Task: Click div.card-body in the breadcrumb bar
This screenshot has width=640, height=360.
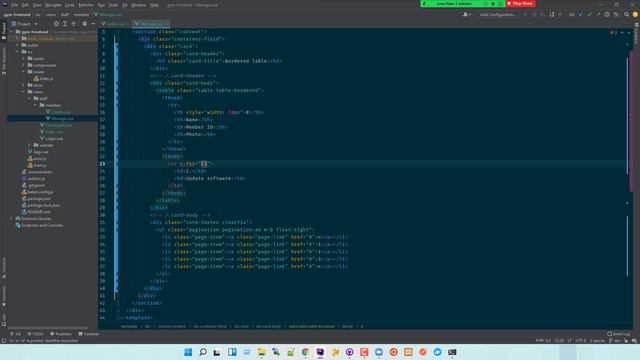Action: click(268, 326)
